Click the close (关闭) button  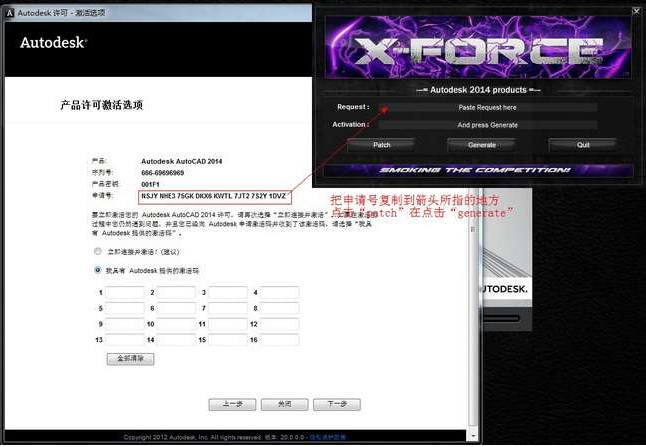284,404
